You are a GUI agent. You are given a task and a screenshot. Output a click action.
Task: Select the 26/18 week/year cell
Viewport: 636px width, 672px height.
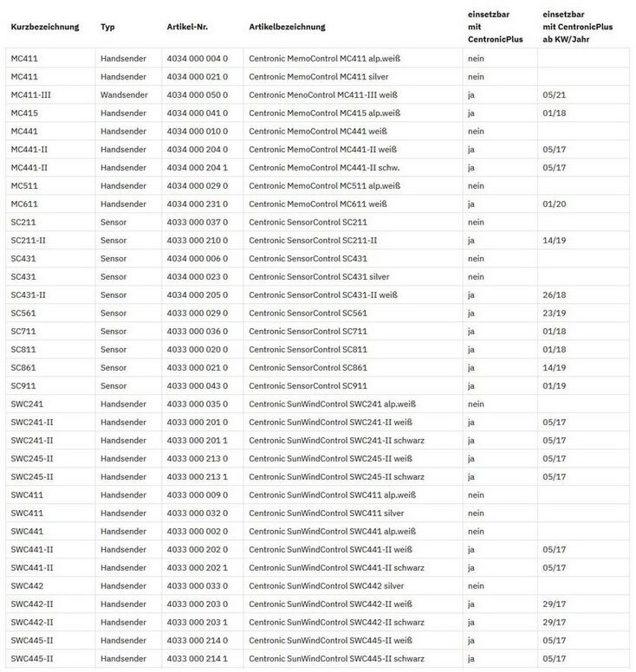pyautogui.click(x=554, y=294)
